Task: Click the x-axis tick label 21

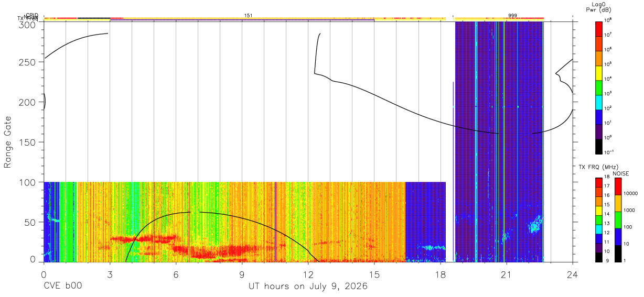Action: pos(506,274)
